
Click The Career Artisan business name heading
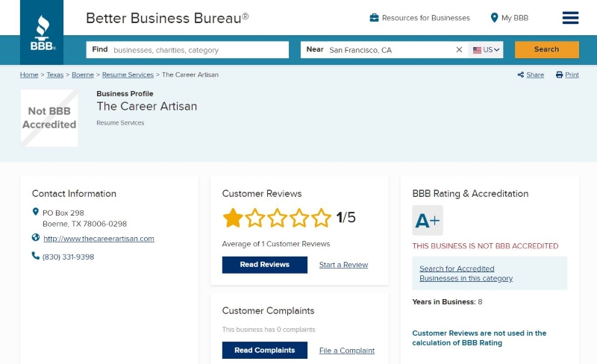[x=146, y=106]
